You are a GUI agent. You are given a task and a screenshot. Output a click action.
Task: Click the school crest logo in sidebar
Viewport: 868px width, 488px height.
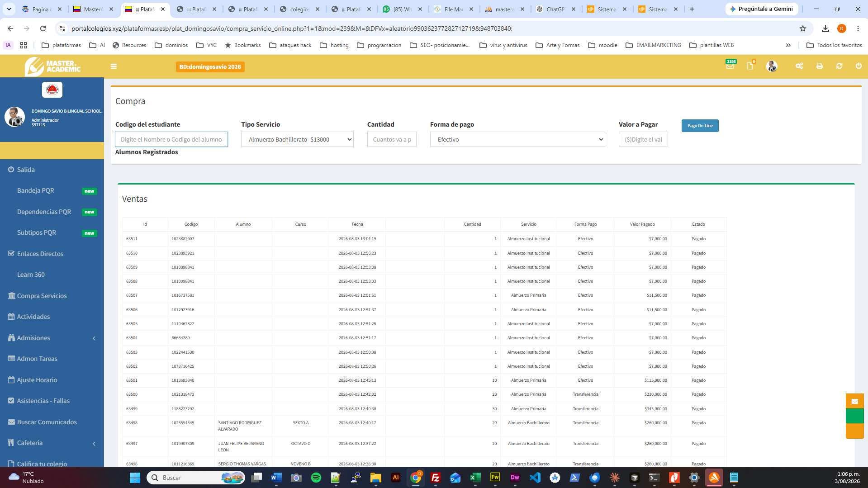(52, 90)
